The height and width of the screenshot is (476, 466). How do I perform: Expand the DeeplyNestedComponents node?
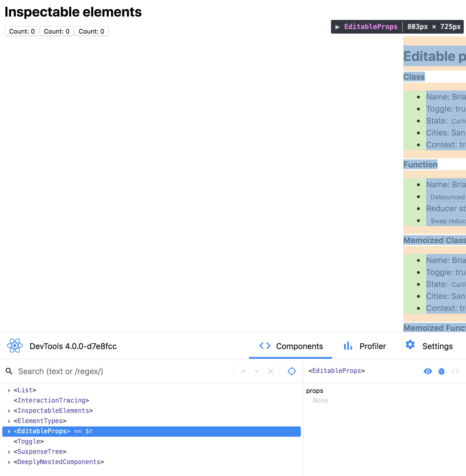[x=9, y=462]
